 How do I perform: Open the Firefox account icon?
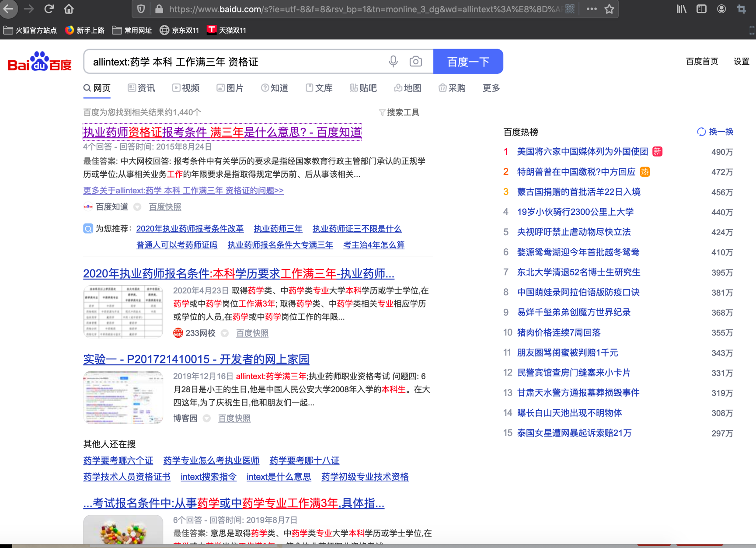(x=721, y=9)
